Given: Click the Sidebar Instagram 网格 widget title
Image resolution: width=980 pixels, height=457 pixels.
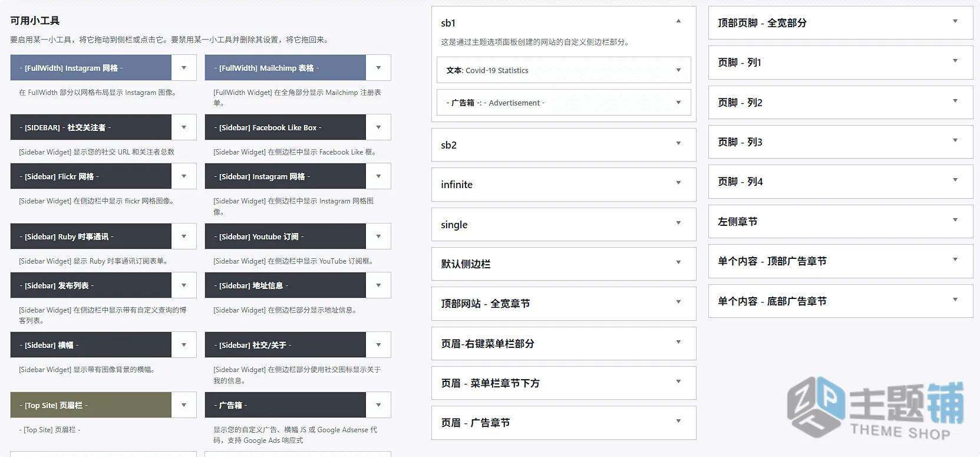Looking at the screenshot, I should click(x=285, y=176).
